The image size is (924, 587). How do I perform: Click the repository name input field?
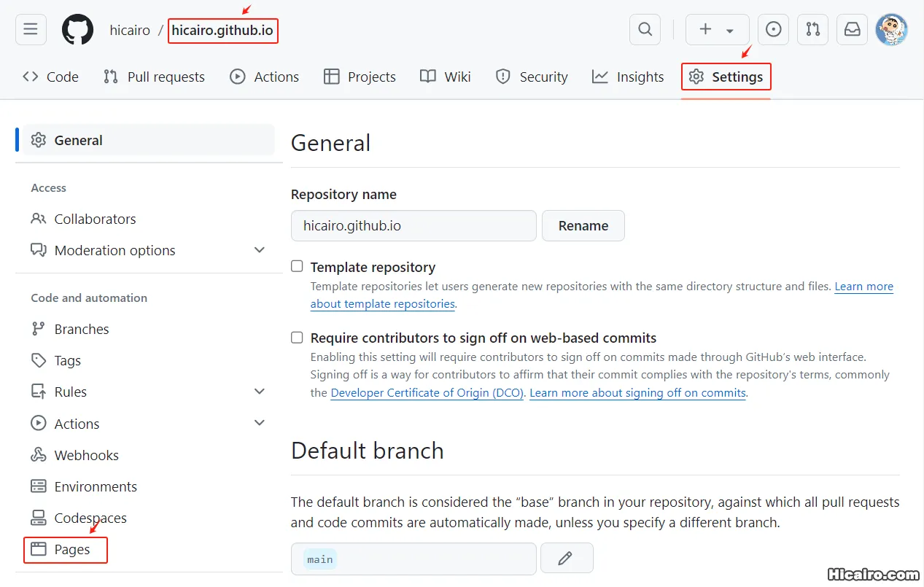[x=414, y=225]
